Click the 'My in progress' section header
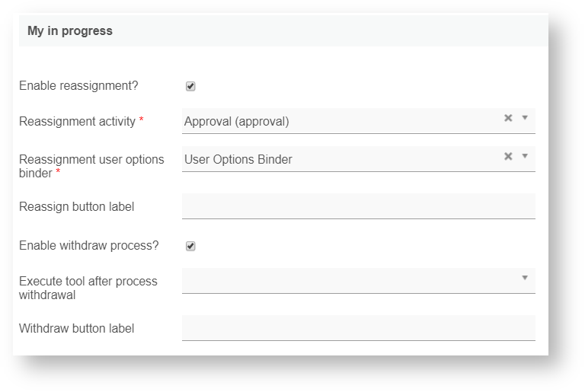 pos(70,31)
